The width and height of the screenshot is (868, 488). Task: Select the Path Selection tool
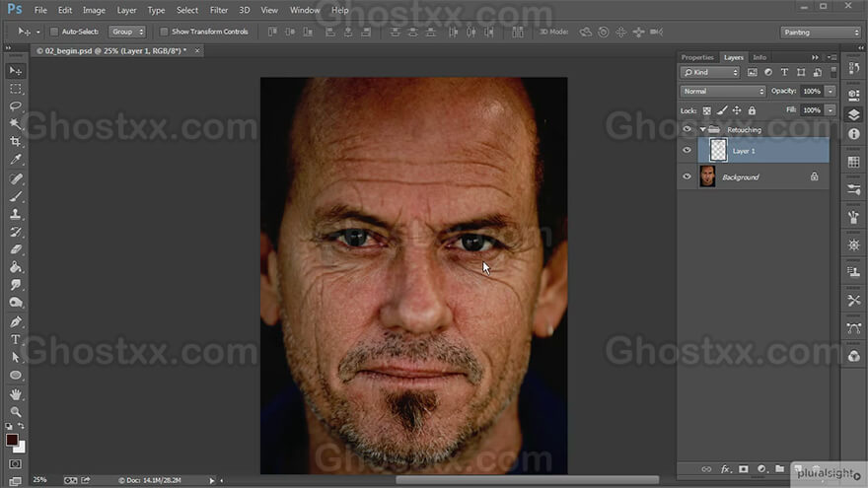point(16,358)
